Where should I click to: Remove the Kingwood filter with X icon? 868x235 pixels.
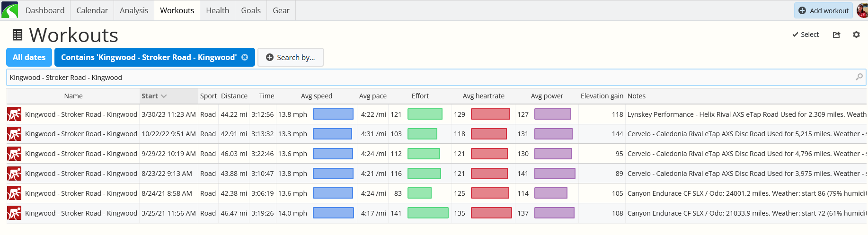tap(245, 57)
